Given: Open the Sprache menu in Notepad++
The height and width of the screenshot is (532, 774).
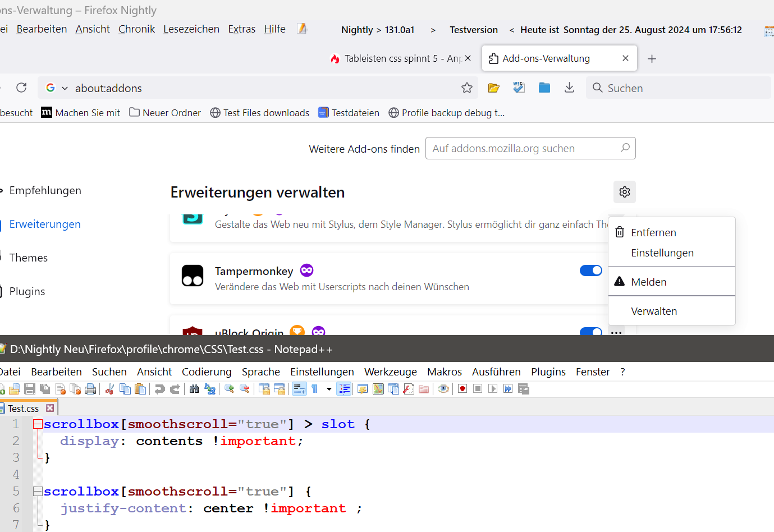Looking at the screenshot, I should 261,372.
